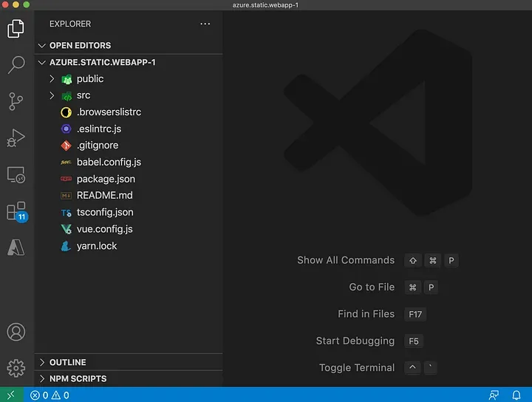Screen dimensions: 532x402
Task: Select the src folder name
Action: coord(83,95)
